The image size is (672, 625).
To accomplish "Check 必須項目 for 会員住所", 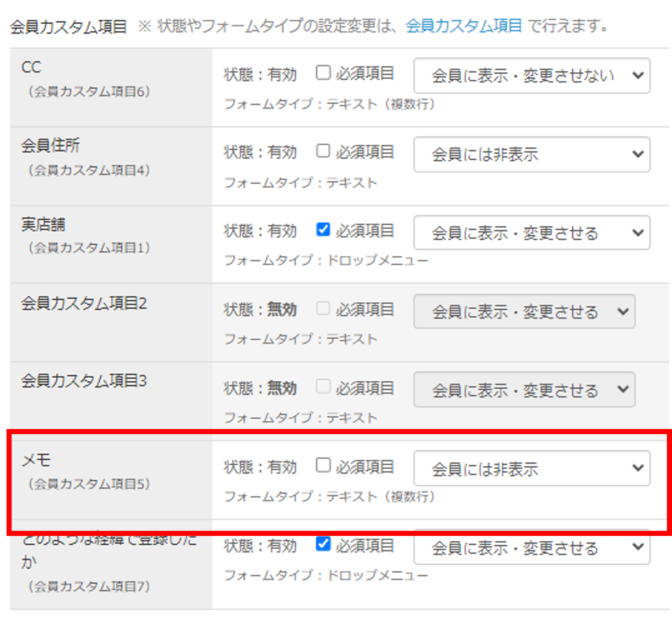I will pyautogui.click(x=323, y=151).
